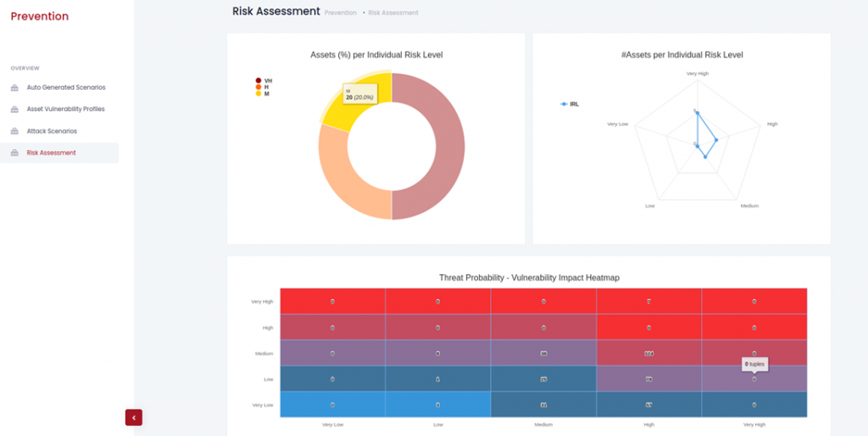Screen dimensions: 868x436
Task: Click the Risk Assessment sidebar icon
Action: 14,153
